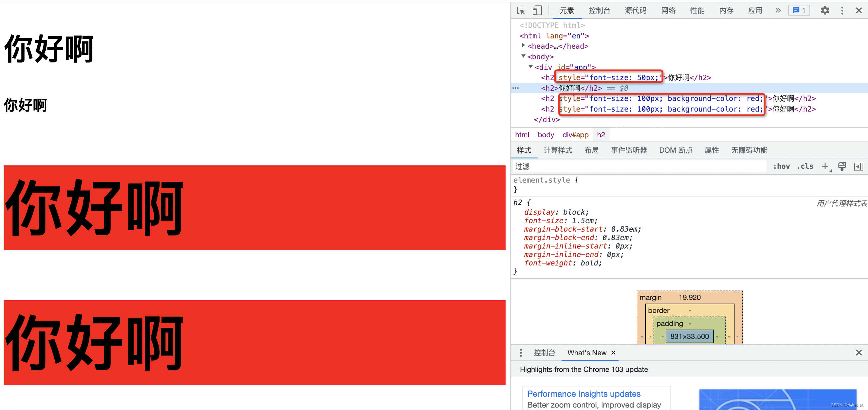Activate the inspect element picker icon
The width and height of the screenshot is (868, 410).
pos(521,11)
